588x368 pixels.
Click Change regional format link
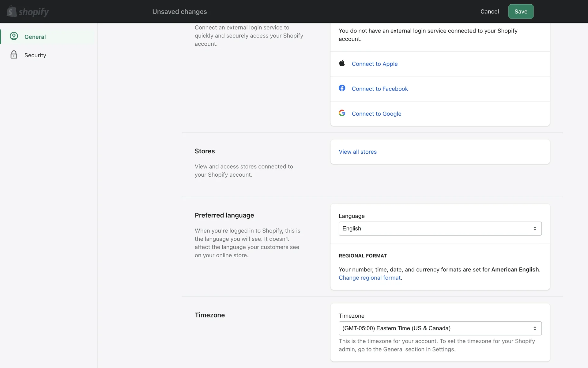click(x=370, y=278)
